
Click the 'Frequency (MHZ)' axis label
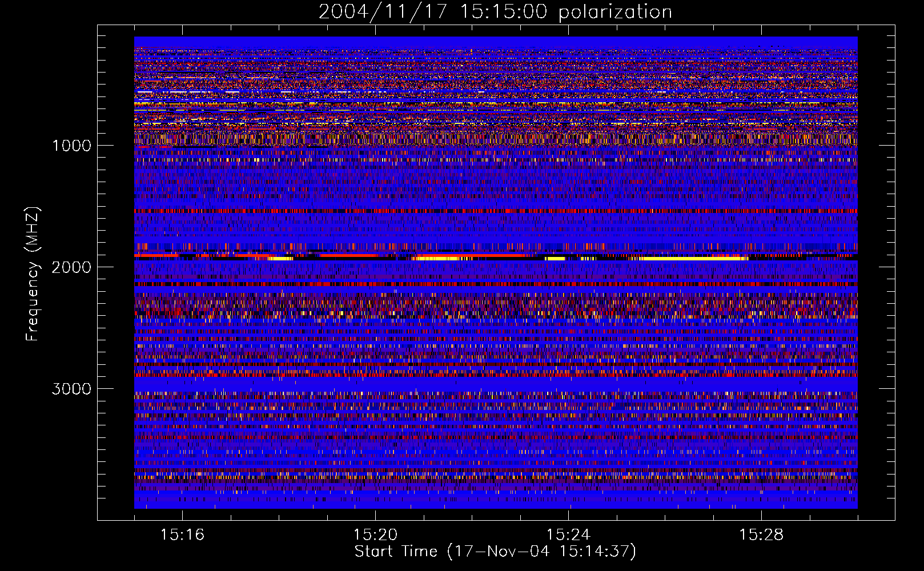[x=33, y=274]
